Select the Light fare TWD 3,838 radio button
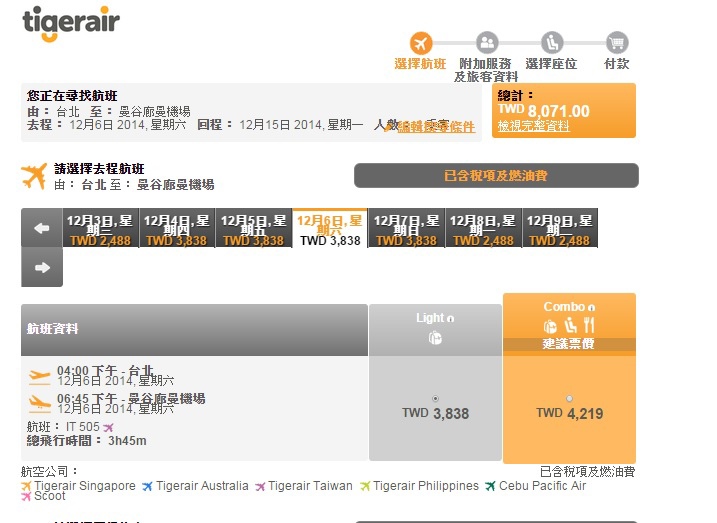The image size is (717, 523). tap(435, 399)
